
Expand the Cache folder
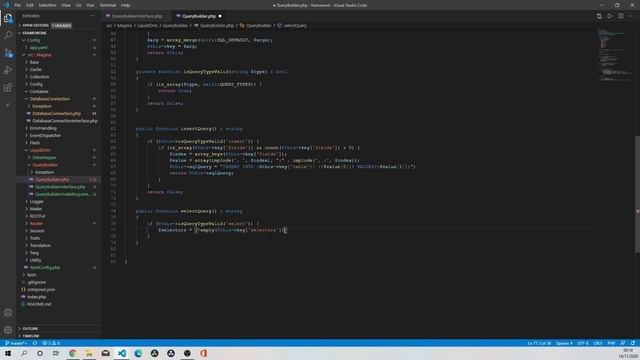36,69
